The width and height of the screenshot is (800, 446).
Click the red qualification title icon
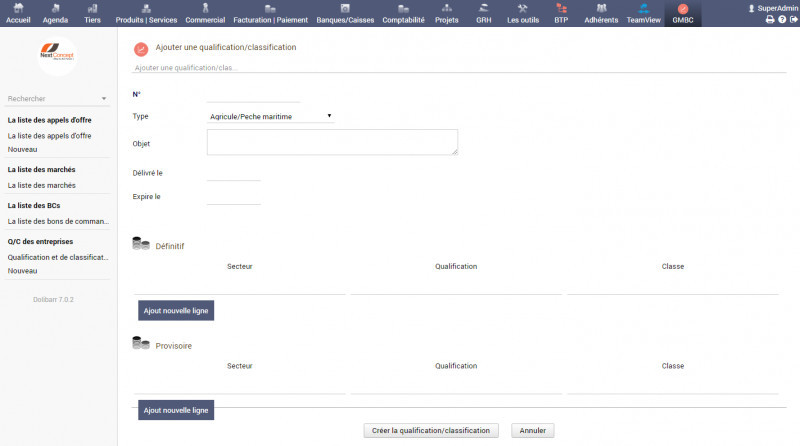click(x=141, y=49)
